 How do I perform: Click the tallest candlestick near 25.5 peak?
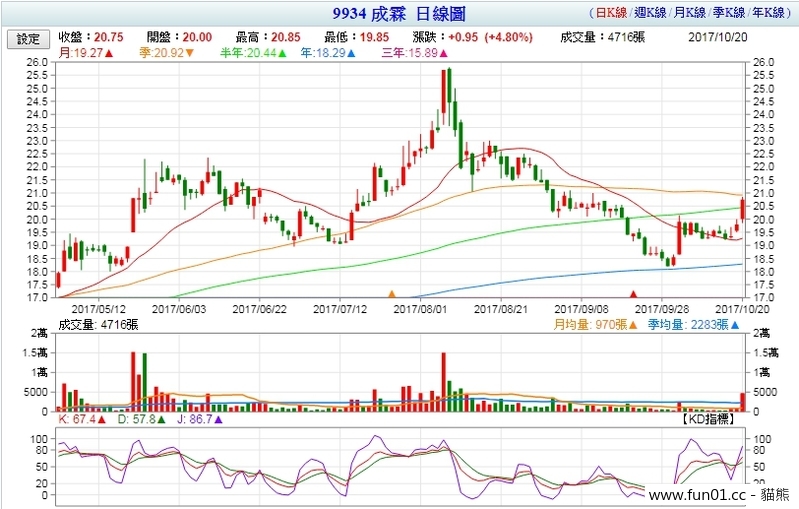(443, 92)
